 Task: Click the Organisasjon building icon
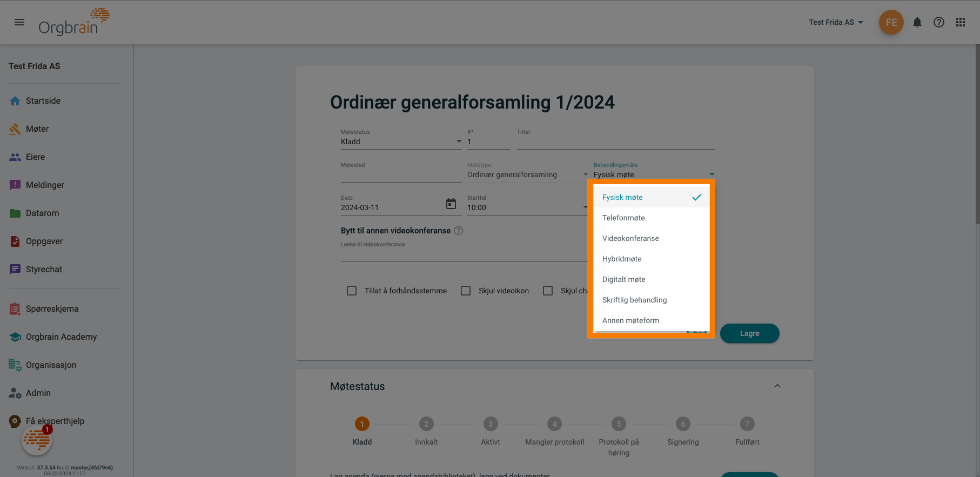[x=15, y=365]
